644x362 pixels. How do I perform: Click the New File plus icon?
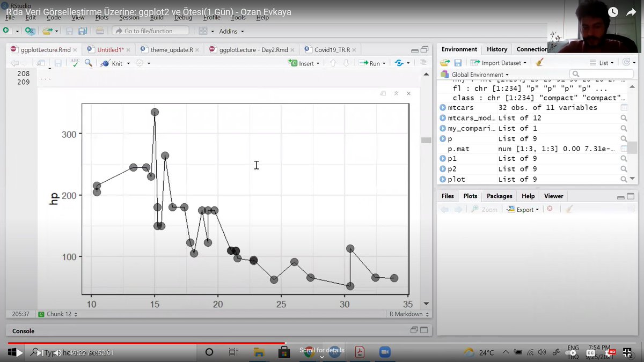click(6, 31)
